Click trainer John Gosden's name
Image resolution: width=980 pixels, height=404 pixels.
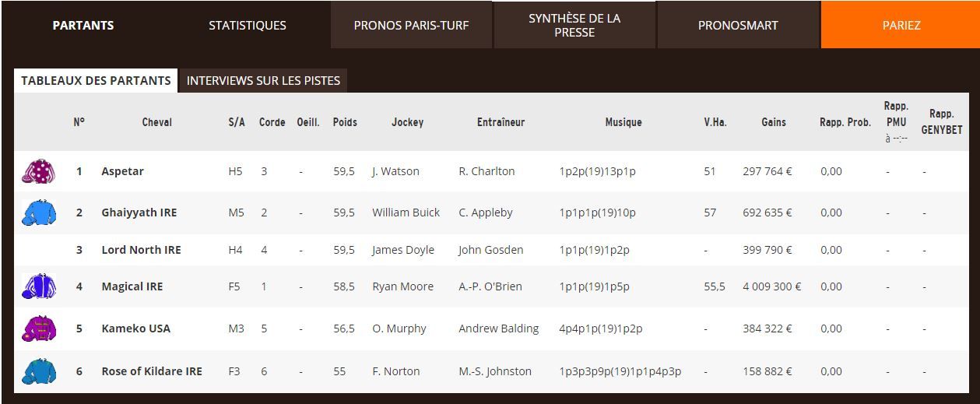tap(490, 250)
